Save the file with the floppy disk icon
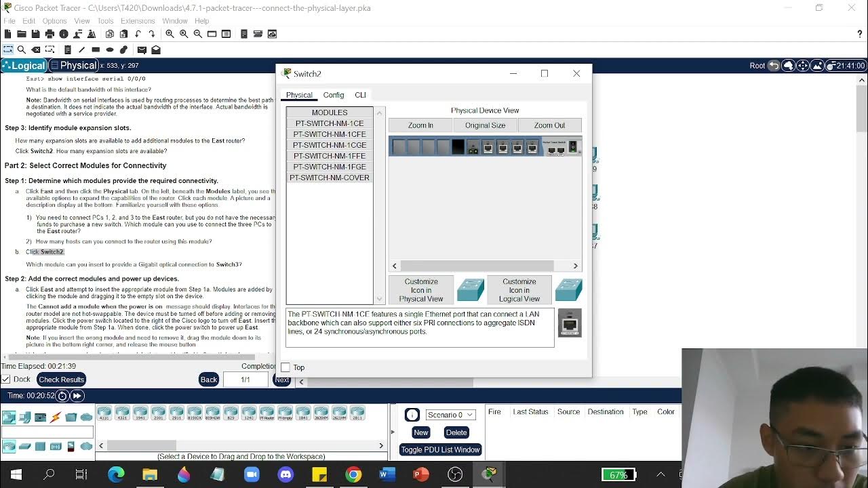The width and height of the screenshot is (868, 488). click(35, 34)
